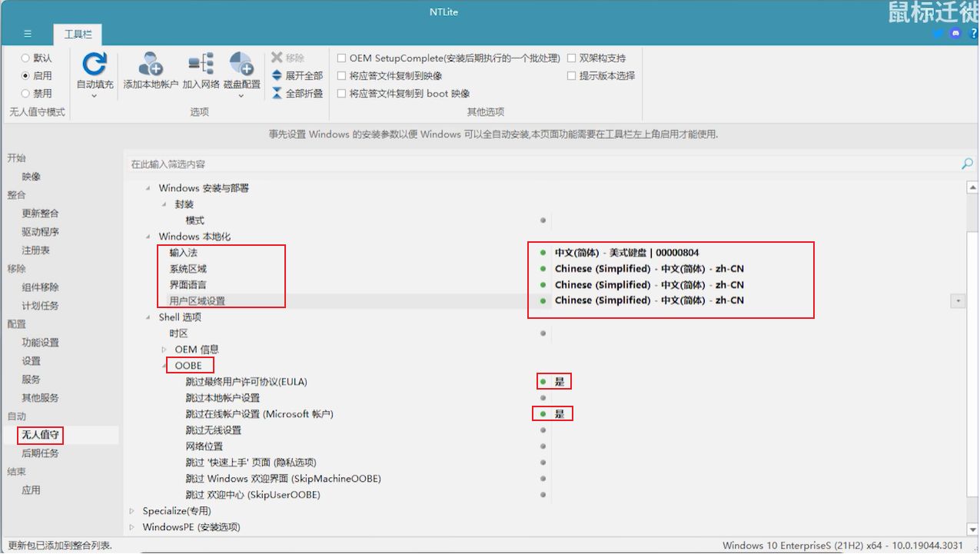980x554 pixels.
Task: Open the 磁盘配置 disk configuration icon
Action: coord(241,65)
